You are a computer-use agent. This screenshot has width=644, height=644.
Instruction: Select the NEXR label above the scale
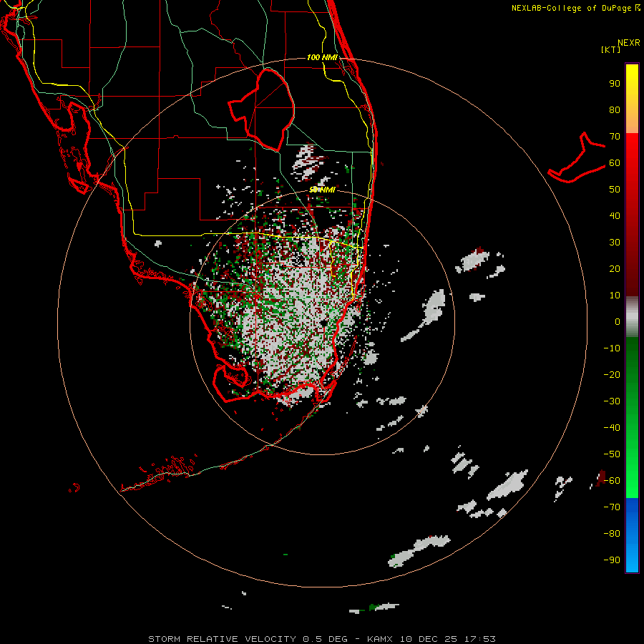click(628, 43)
